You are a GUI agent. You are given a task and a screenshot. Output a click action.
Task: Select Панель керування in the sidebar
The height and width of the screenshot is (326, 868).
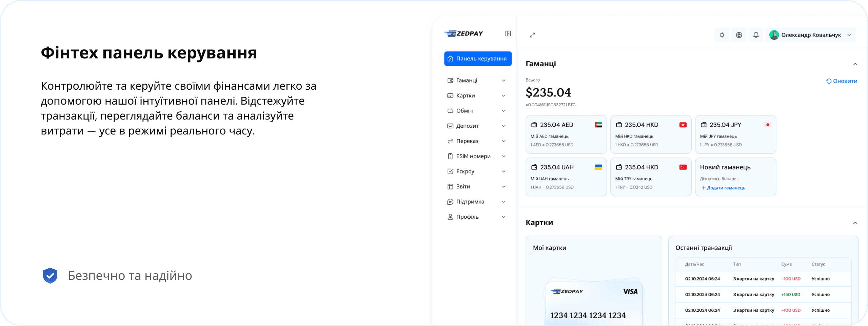[x=478, y=59]
